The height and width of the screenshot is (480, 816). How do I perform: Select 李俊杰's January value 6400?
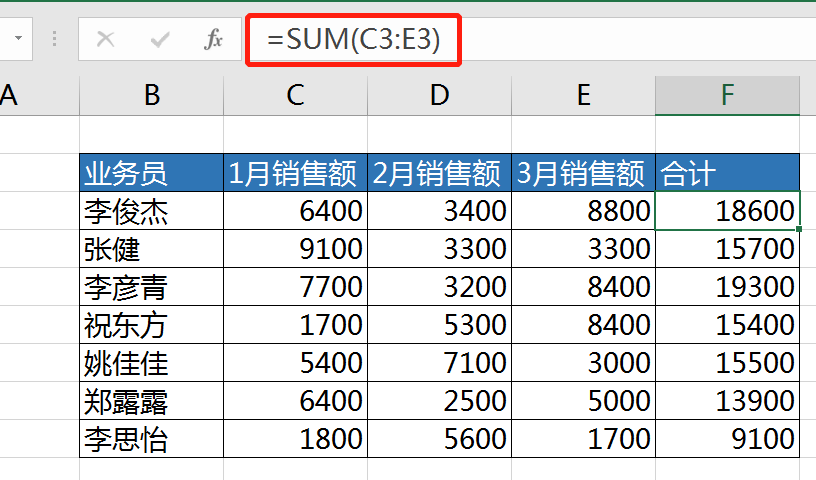pyautogui.click(x=296, y=210)
